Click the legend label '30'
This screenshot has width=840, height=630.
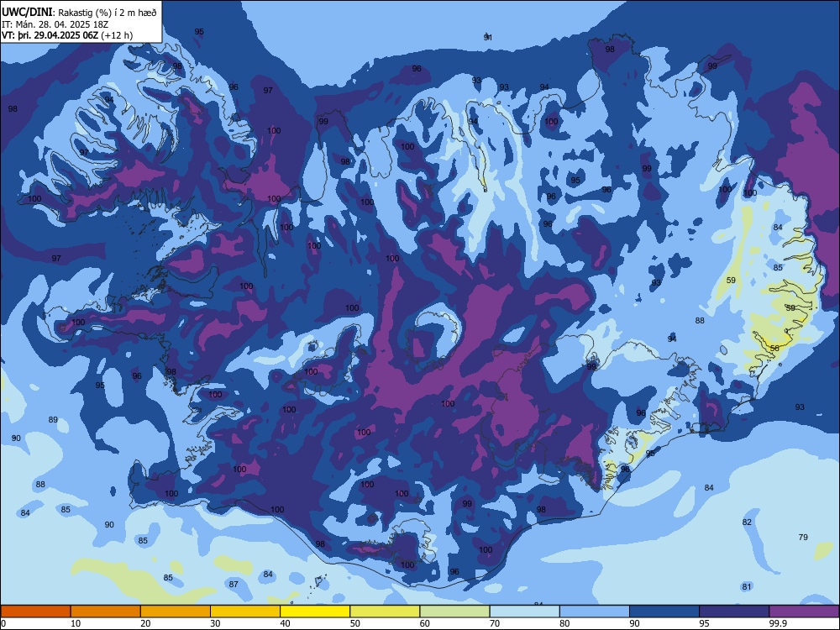215,623
